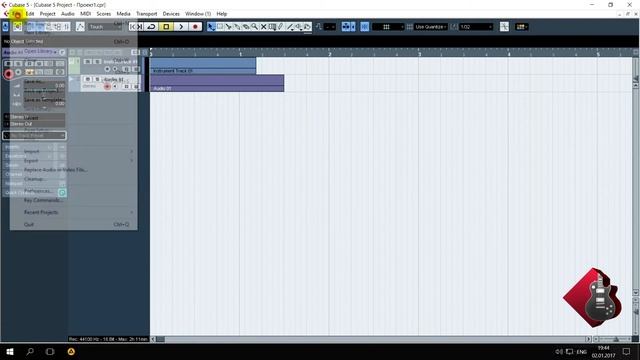The width and height of the screenshot is (640, 360).
Task: Select the Time Warp tool
Action: pyautogui.click(x=272, y=27)
